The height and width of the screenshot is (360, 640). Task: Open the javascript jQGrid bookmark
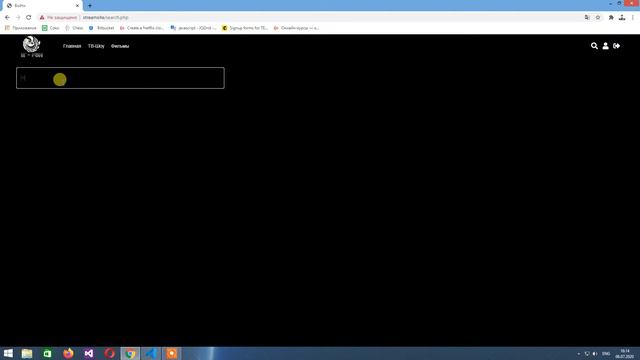coord(193,28)
